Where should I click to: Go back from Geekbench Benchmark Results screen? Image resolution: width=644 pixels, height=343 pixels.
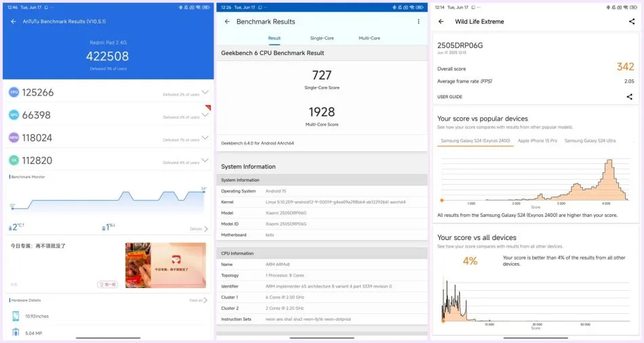227,22
